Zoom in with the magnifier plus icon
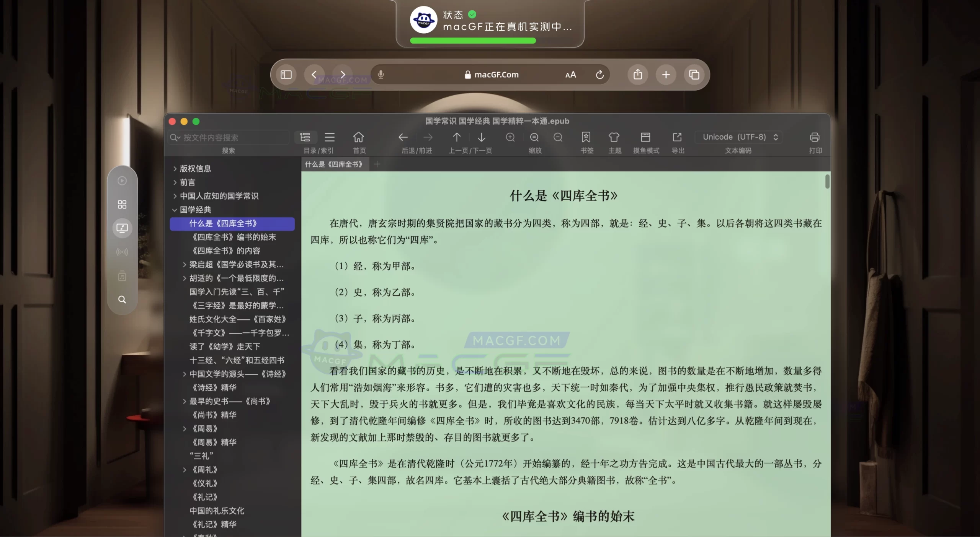 511,137
